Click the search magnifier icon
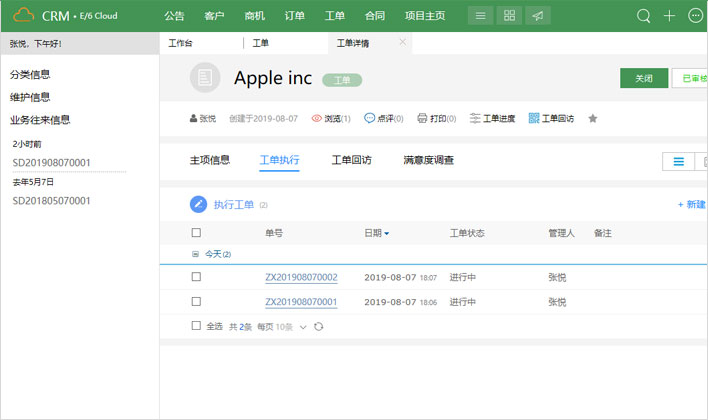 click(644, 16)
